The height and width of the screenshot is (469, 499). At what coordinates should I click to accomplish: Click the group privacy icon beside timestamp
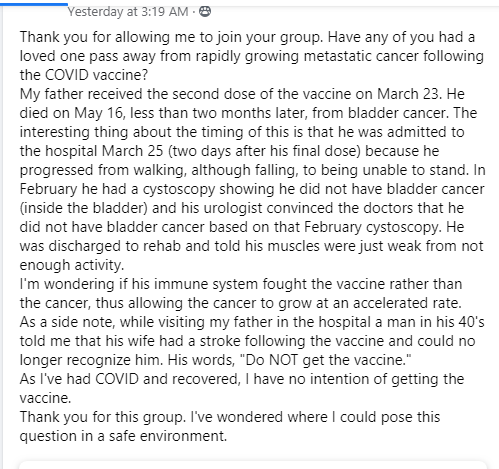205,12
